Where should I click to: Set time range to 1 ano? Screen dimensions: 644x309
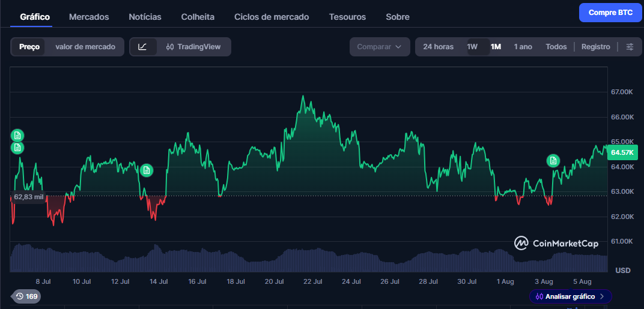pyautogui.click(x=523, y=47)
